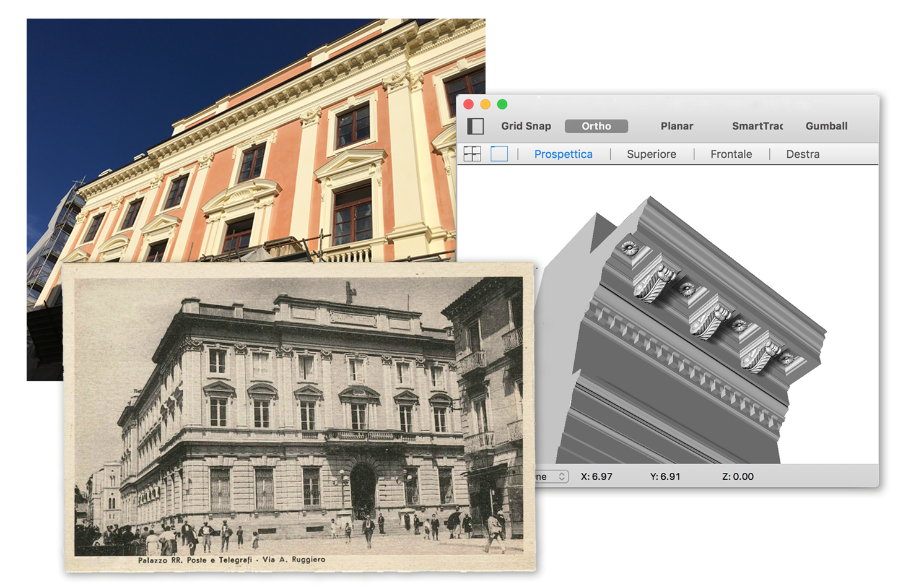
Task: Toggle SmartTrack on
Action: [757, 126]
